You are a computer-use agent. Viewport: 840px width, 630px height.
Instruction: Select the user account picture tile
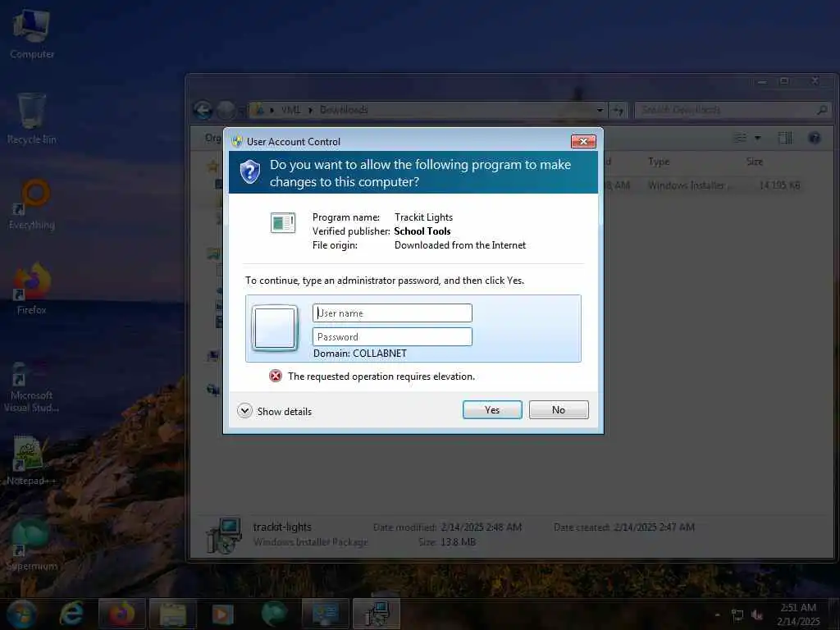pyautogui.click(x=275, y=327)
